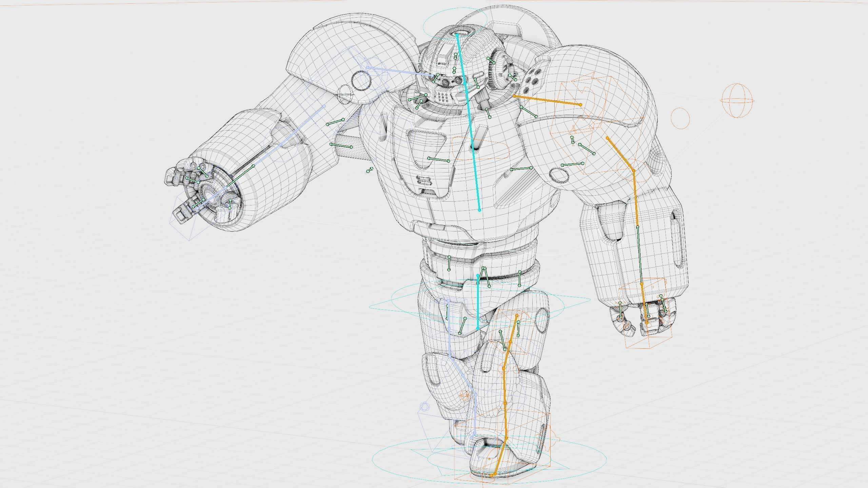Select the green bone on the left arm piston
Screen dimensions: 868x488
341,146
